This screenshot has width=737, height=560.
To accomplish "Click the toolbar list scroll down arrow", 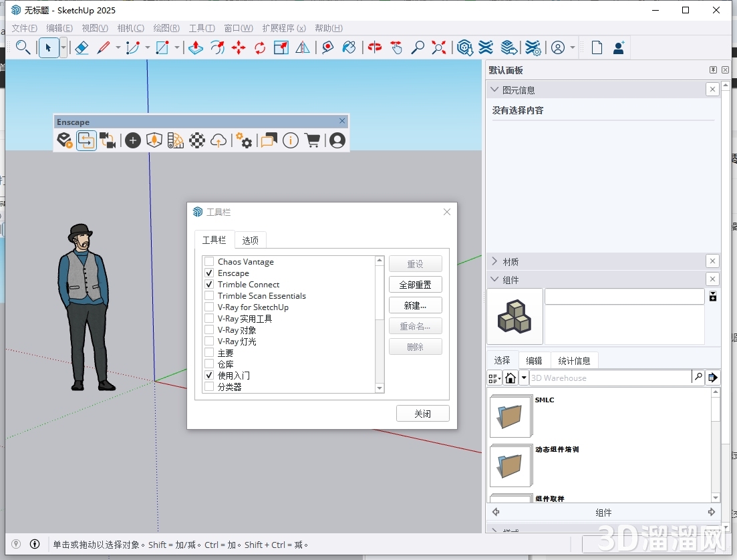I will (x=380, y=388).
